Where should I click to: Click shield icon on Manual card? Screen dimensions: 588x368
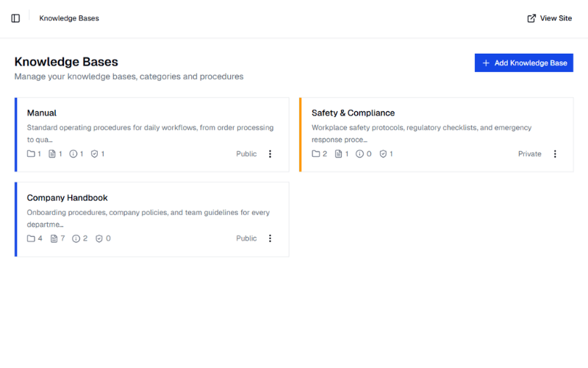click(x=94, y=154)
